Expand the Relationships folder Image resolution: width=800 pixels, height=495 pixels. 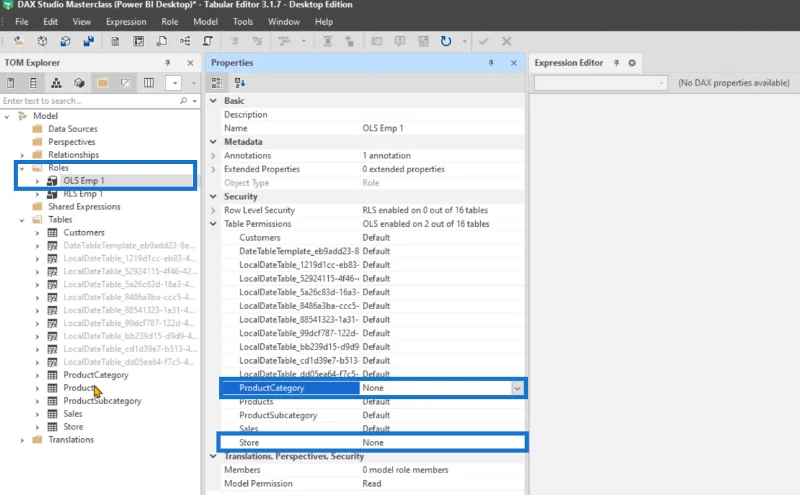[x=22, y=155]
